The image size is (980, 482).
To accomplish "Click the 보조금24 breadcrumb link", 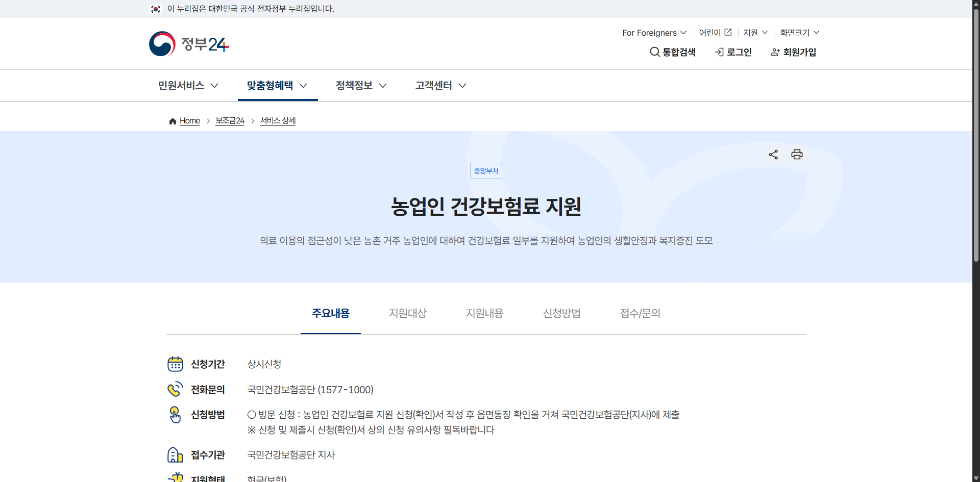I will tap(229, 121).
